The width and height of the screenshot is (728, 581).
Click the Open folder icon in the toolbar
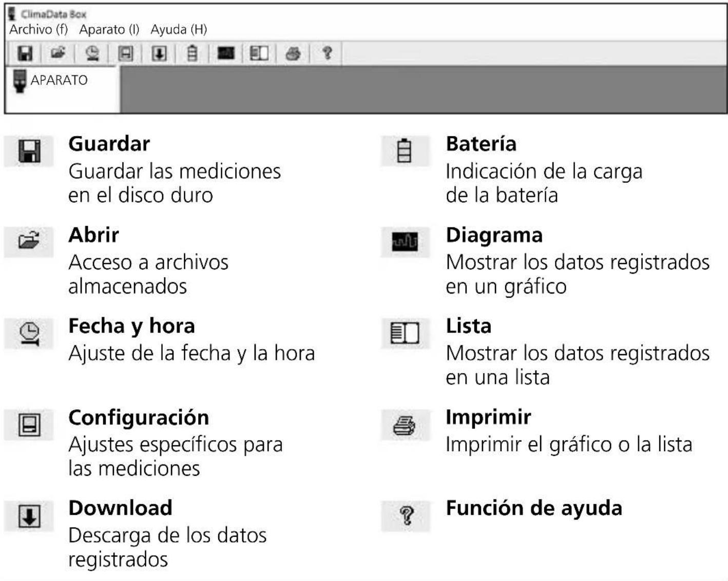pyautogui.click(x=58, y=53)
